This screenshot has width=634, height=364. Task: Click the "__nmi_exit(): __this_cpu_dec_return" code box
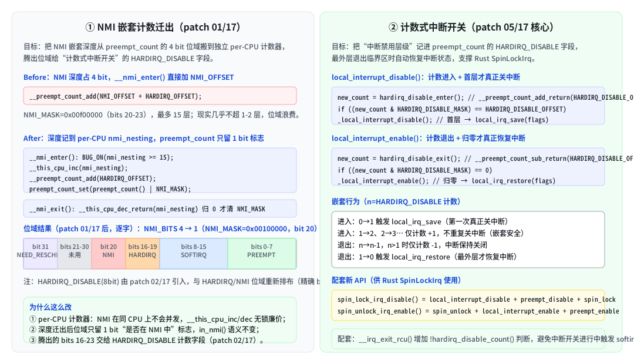point(160,208)
